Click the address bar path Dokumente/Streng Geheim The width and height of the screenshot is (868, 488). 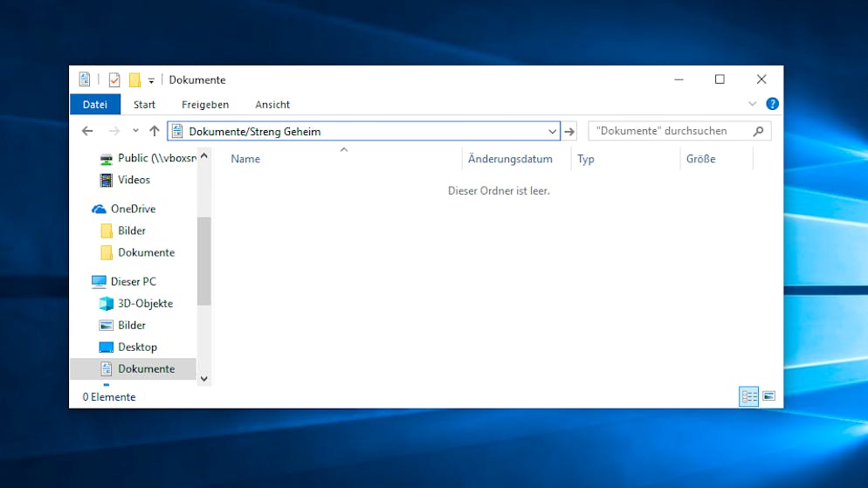(x=255, y=132)
